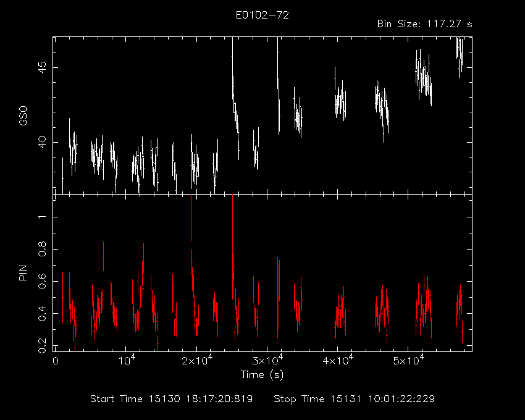
Task: Click the time axis tick label 0
Action: click(55, 361)
